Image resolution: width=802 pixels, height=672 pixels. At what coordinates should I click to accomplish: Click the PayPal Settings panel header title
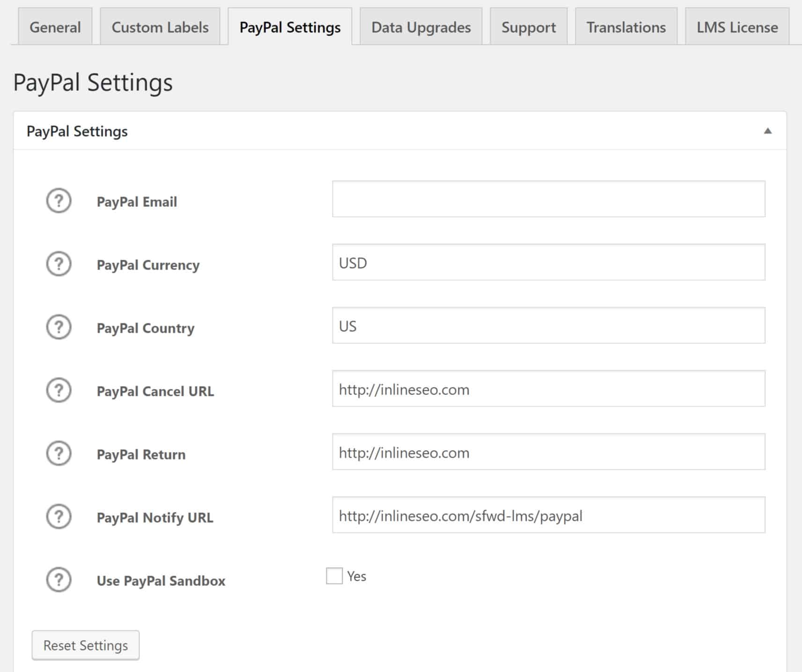coord(77,131)
